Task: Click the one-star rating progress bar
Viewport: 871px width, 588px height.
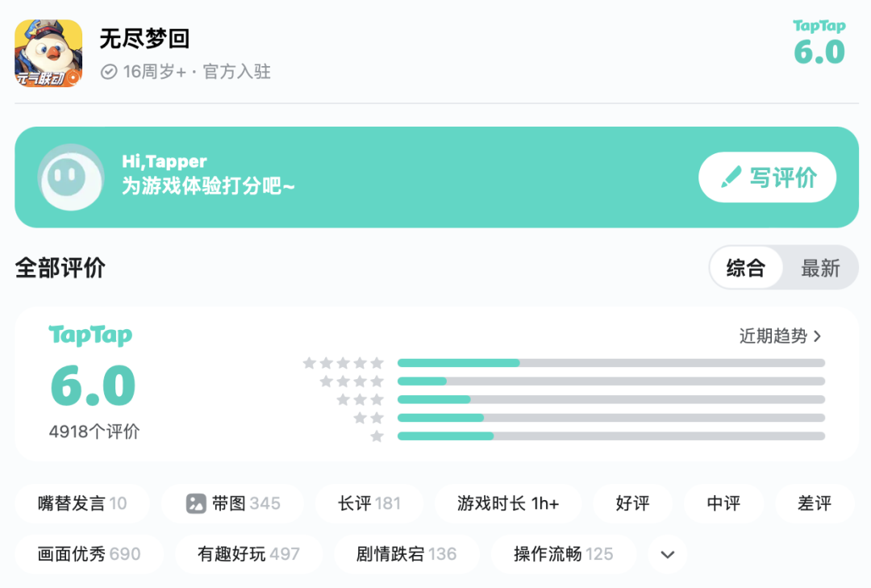Action: point(611,436)
